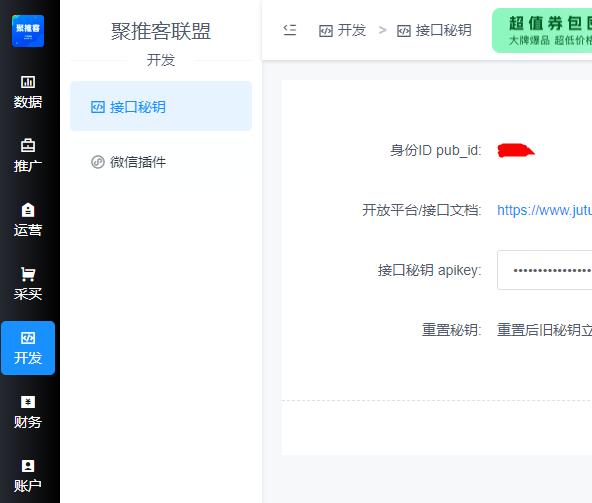592x503 pixels.
Task: Click the 聚推客 logo icon
Action: point(28,31)
